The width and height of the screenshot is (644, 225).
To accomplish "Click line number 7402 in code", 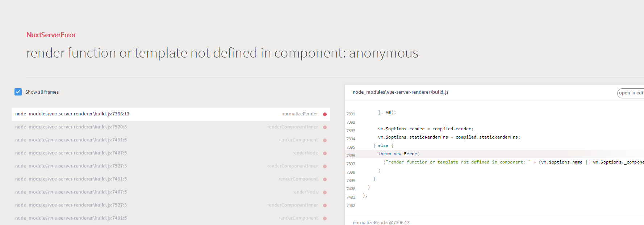I will 351,205.
